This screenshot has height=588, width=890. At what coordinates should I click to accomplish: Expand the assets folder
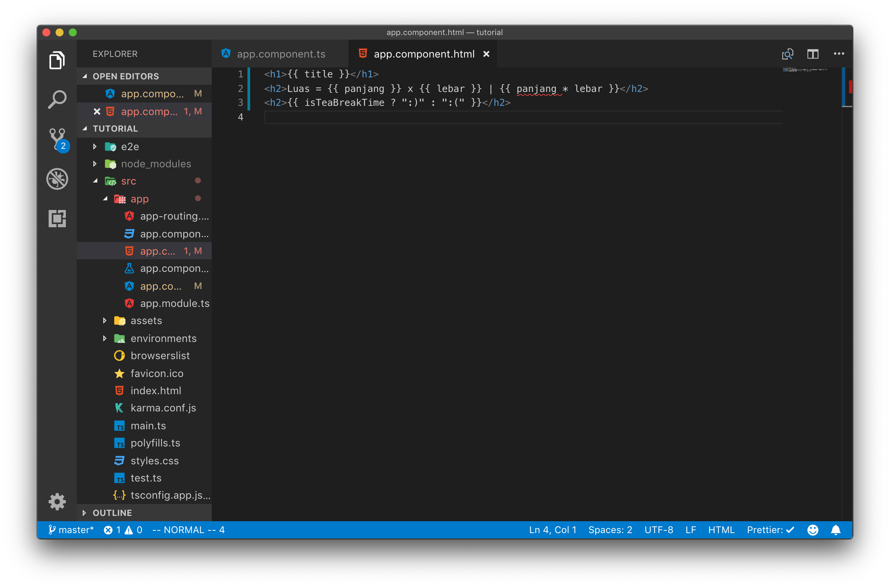pos(144,321)
